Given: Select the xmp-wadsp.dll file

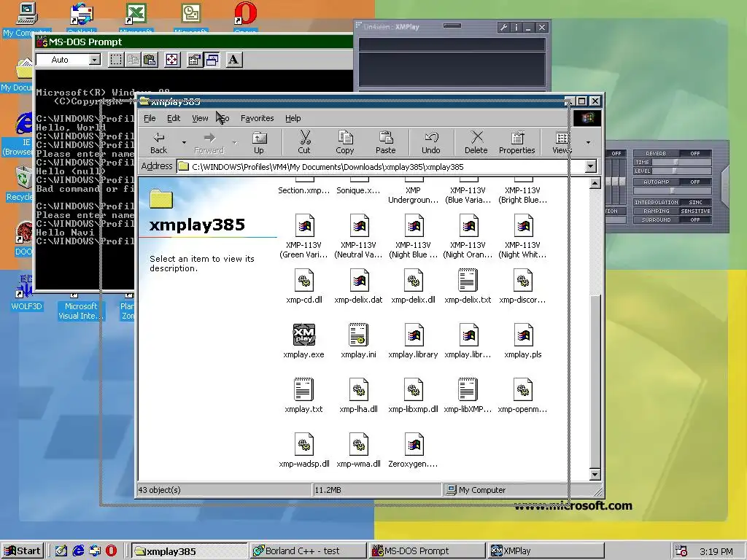Looking at the screenshot, I should pos(304,451).
